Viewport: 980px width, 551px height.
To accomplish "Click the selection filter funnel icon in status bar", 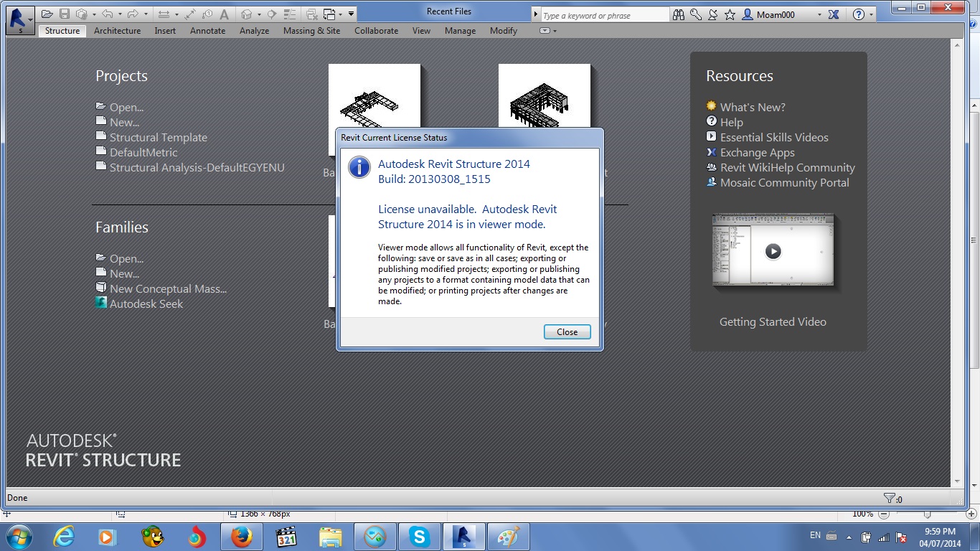I will (x=890, y=498).
